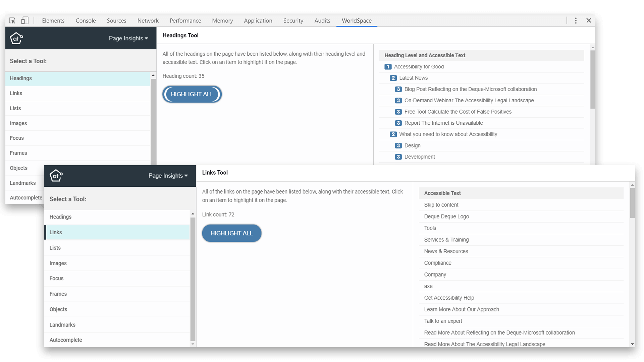Viewport: 644px width, 362px height.
Task: Highlight Report The Internet is Unavailable heading
Action: coord(481,123)
